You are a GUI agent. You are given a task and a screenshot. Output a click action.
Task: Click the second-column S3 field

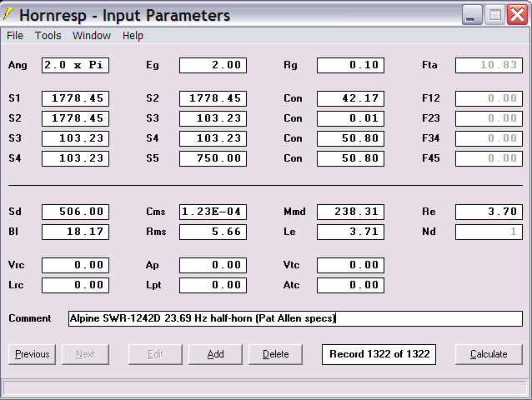point(213,118)
